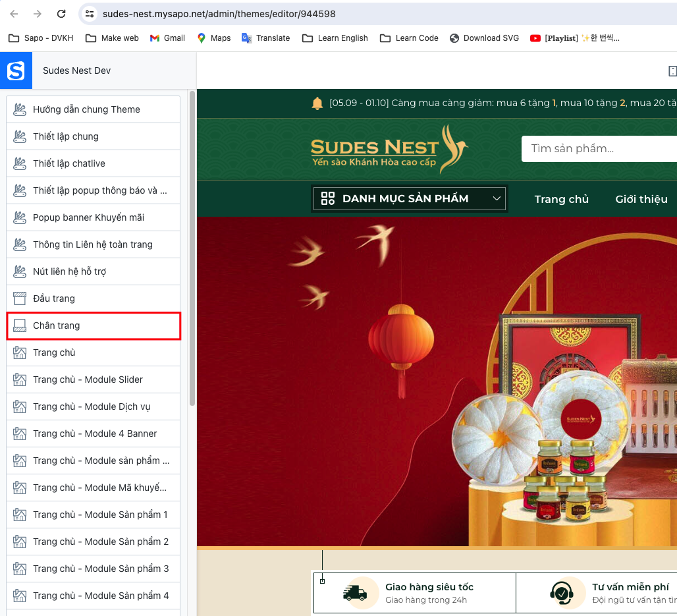Open Thiết lập popup thông báo section
The height and width of the screenshot is (616, 677).
click(x=94, y=190)
